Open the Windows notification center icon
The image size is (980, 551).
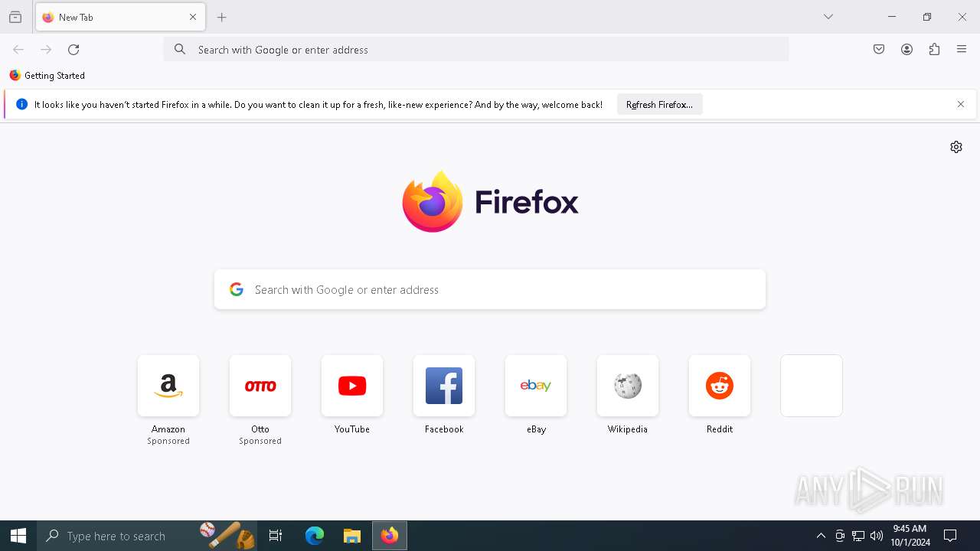tap(951, 536)
